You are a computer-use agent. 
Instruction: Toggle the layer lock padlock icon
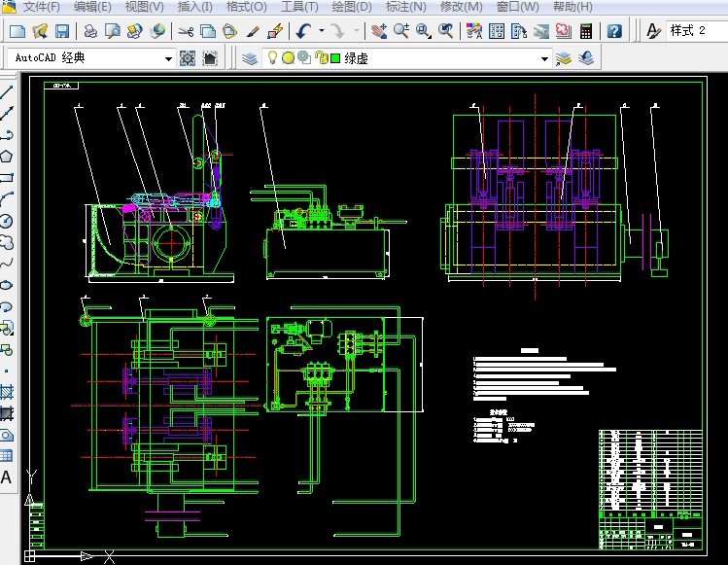click(x=320, y=58)
